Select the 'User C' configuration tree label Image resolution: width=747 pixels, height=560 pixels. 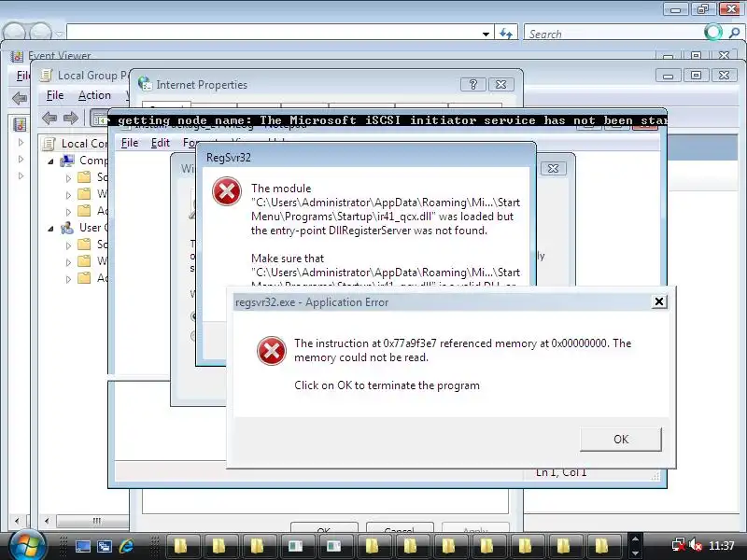coord(93,228)
